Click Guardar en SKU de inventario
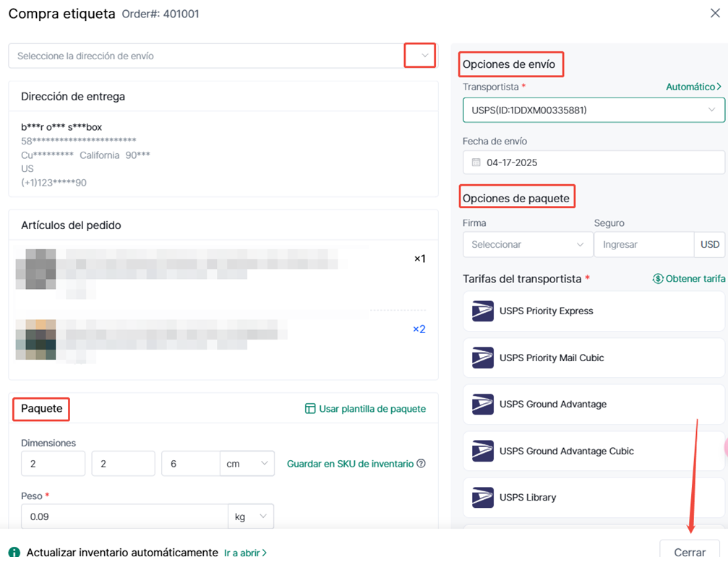Viewport: 728px width, 562px height. (350, 464)
